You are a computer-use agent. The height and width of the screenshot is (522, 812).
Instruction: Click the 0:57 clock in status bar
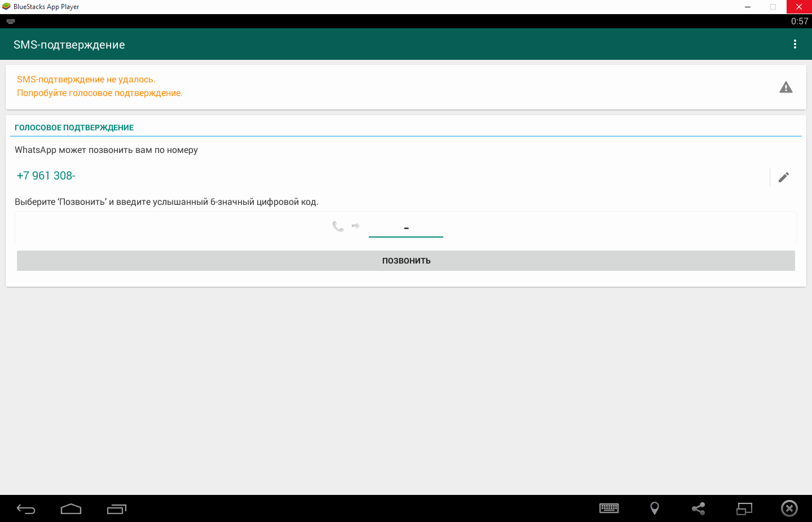(x=800, y=21)
